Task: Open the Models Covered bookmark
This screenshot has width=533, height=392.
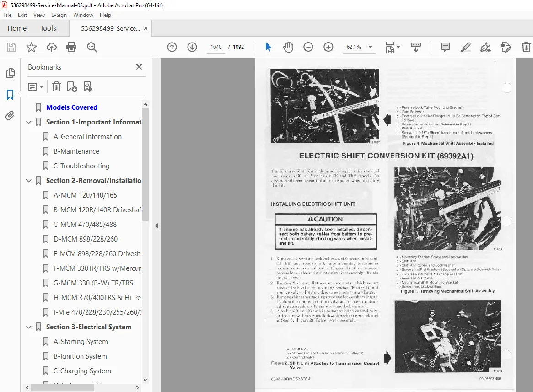Action: click(x=72, y=107)
